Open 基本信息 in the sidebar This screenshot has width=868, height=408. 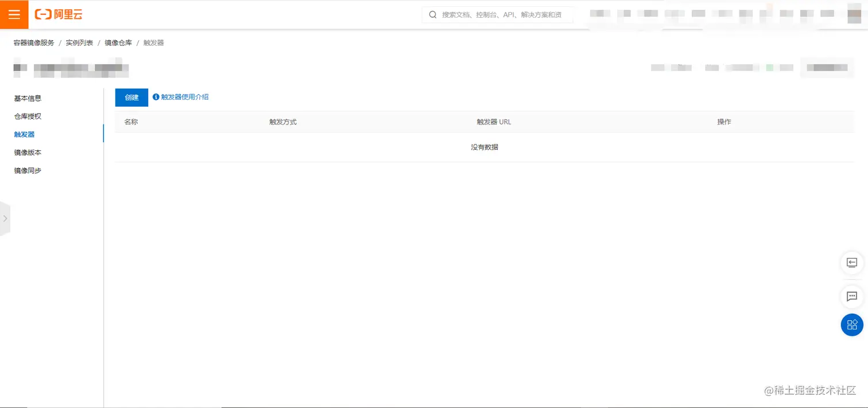point(28,98)
